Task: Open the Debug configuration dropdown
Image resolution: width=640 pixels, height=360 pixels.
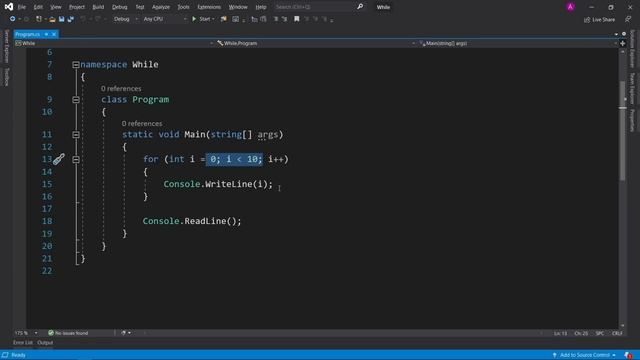Action: tap(126, 19)
